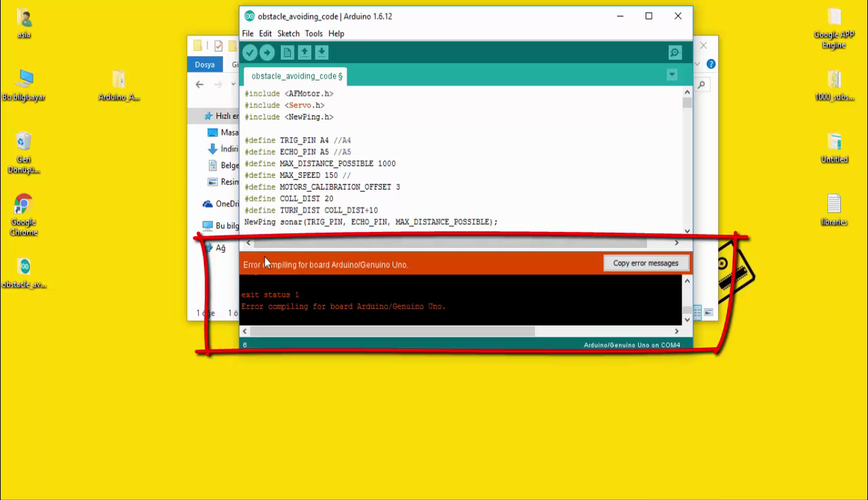Select the libraries desktop file

click(x=834, y=210)
